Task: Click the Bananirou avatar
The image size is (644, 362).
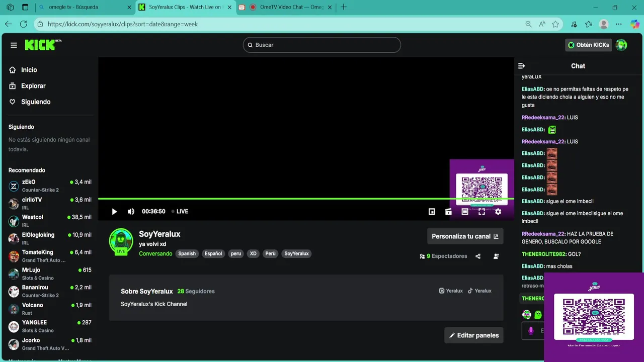Action: pyautogui.click(x=14, y=292)
